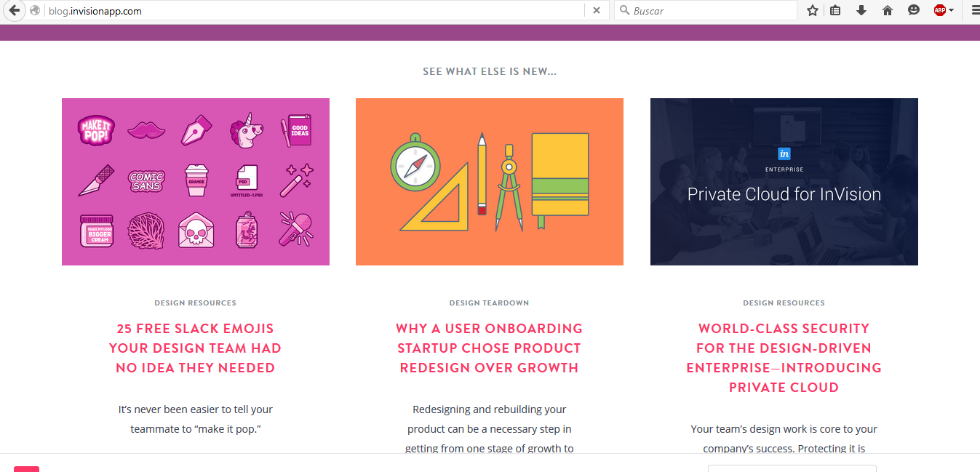Viewport: 980px width, 472px height.
Task: Click the Private Cloud for InVision thumbnail
Action: pos(784,182)
